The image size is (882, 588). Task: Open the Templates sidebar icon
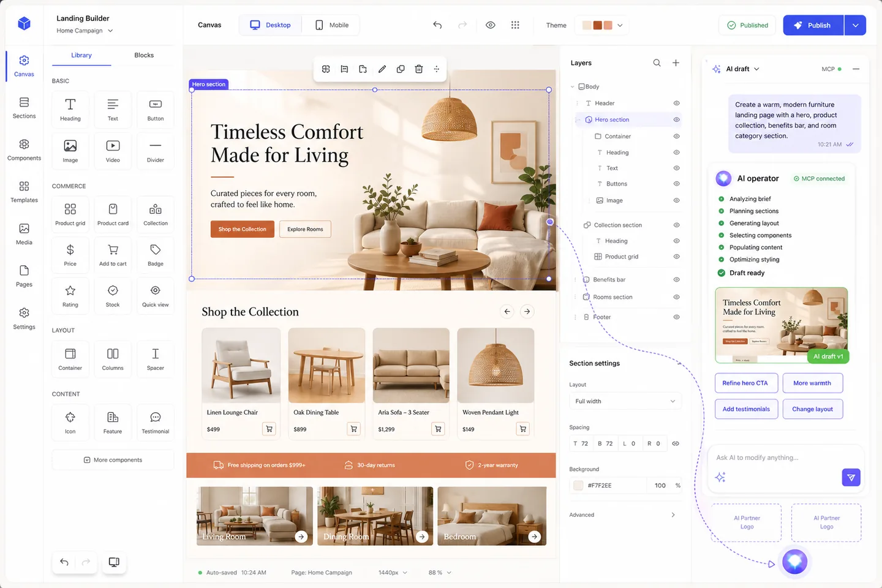click(x=24, y=192)
